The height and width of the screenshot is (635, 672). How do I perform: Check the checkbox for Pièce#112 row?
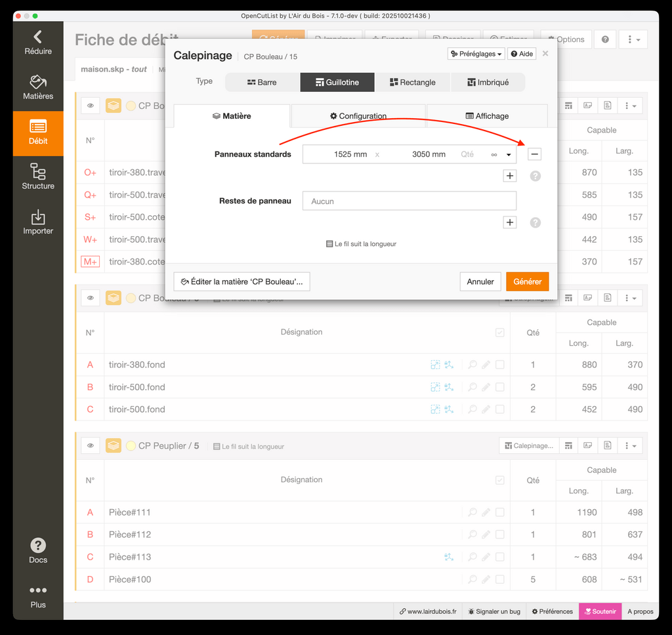(x=500, y=535)
